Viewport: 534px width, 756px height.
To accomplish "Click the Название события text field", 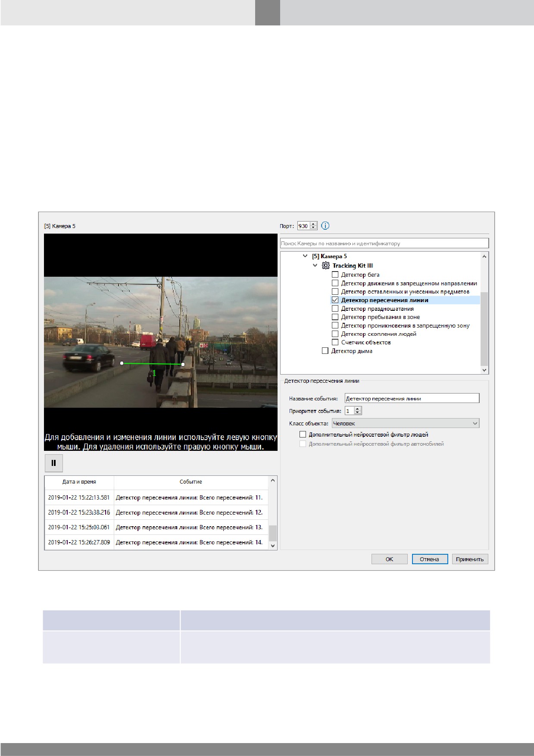I will pos(412,398).
